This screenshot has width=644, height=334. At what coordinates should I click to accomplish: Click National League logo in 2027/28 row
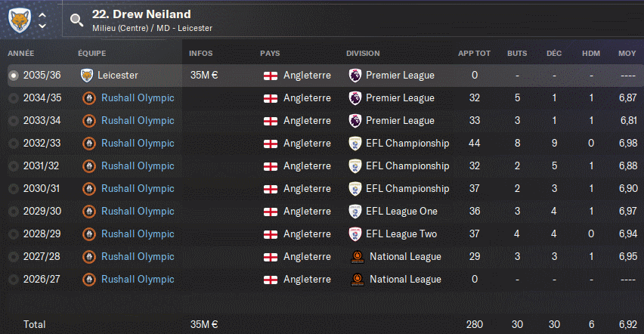[356, 257]
